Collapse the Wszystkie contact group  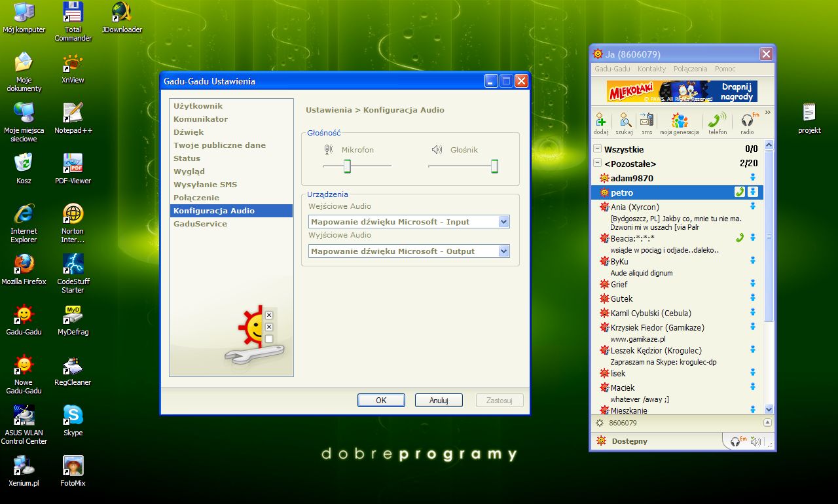(597, 149)
